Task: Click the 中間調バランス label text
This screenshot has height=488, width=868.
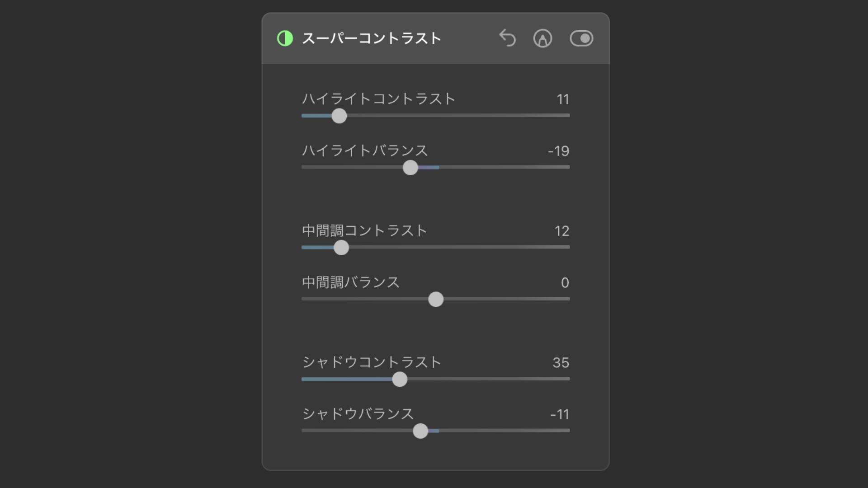Action: (x=351, y=282)
